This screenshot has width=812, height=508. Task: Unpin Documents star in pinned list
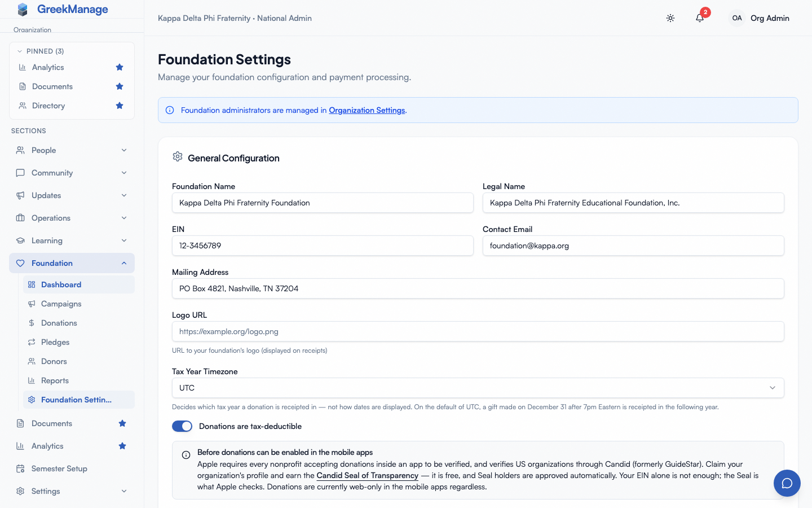coord(120,86)
